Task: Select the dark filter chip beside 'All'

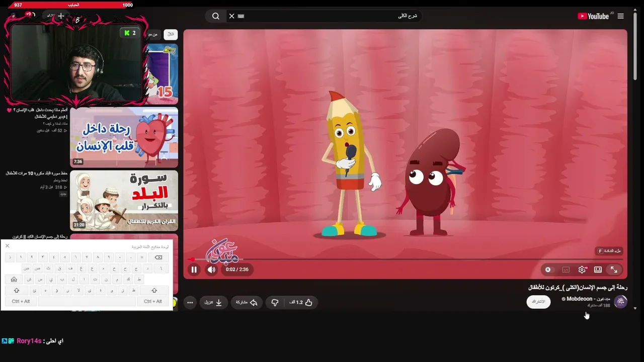Action: pos(152,34)
